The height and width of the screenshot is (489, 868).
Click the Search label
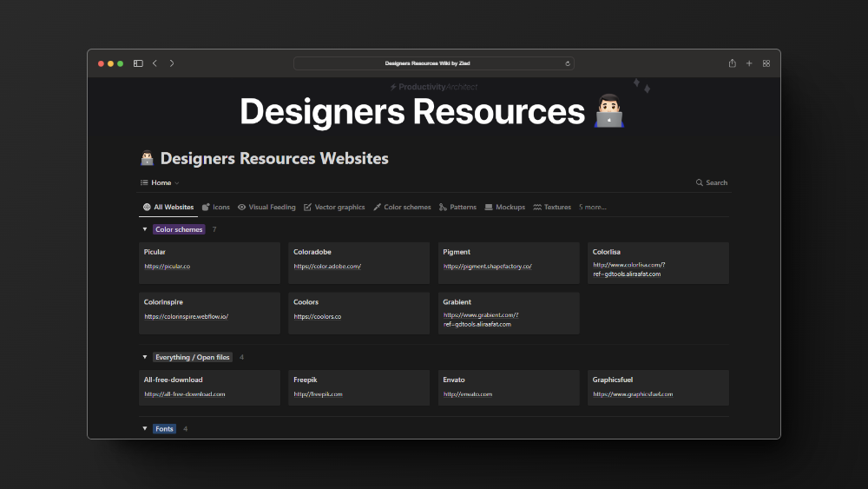[716, 182]
